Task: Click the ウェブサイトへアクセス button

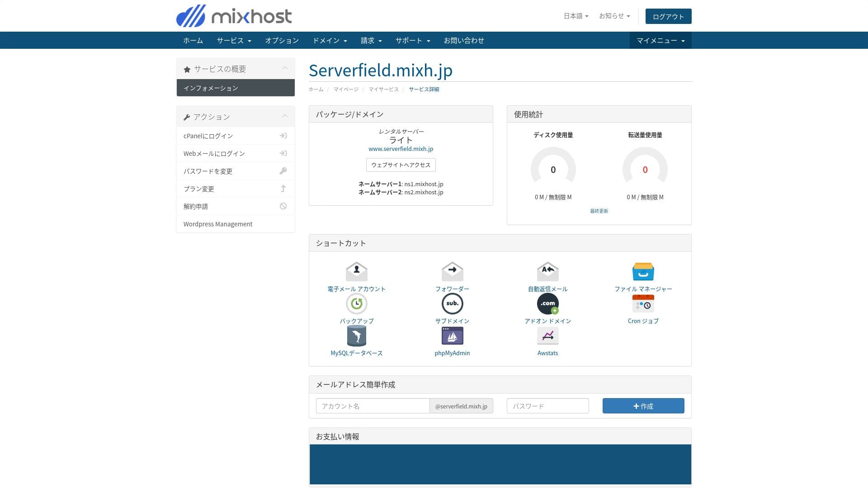Action: (401, 165)
